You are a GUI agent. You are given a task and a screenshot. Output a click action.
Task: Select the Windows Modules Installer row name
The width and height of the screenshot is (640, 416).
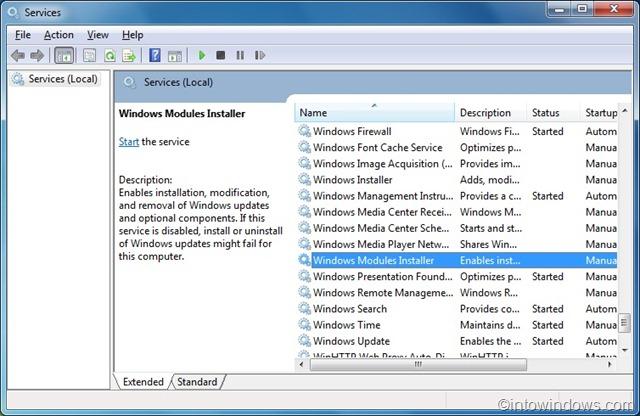click(x=373, y=260)
